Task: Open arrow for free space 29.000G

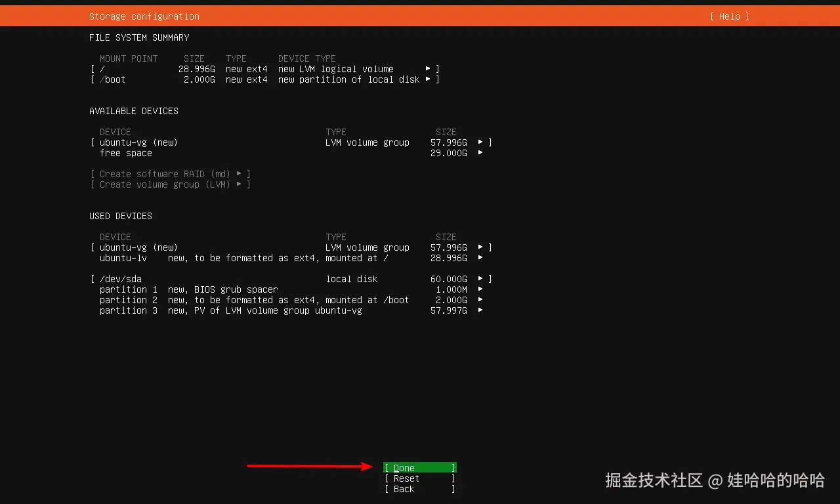Action: click(x=480, y=153)
